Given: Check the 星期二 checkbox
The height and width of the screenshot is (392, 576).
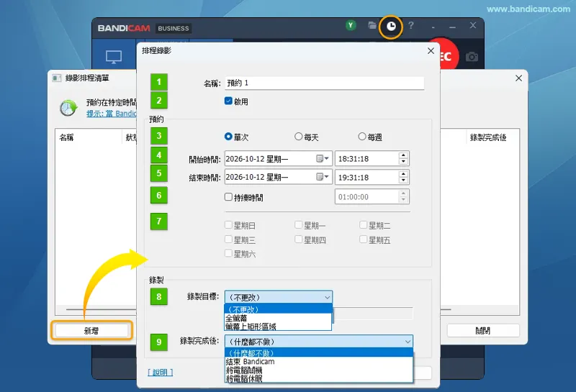Looking at the screenshot, I should pos(363,224).
